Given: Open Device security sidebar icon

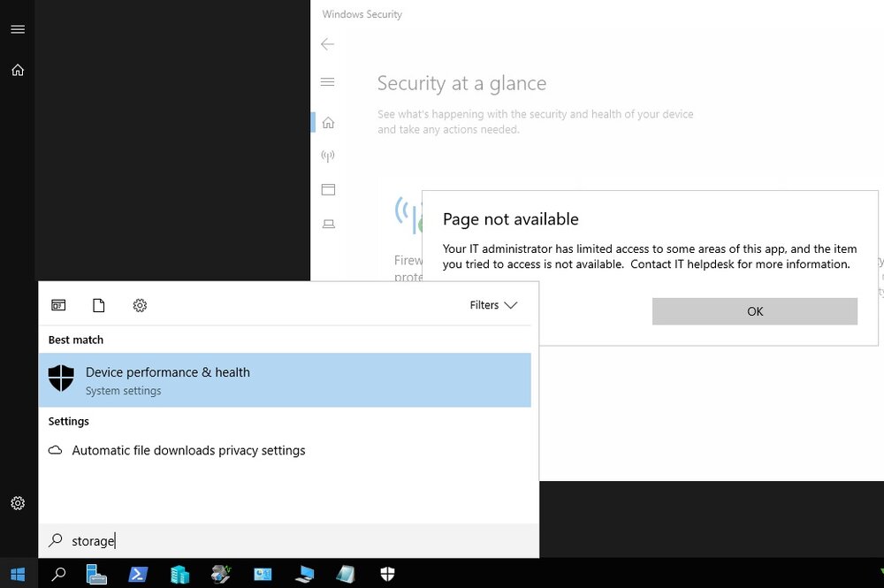Looking at the screenshot, I should [x=328, y=224].
